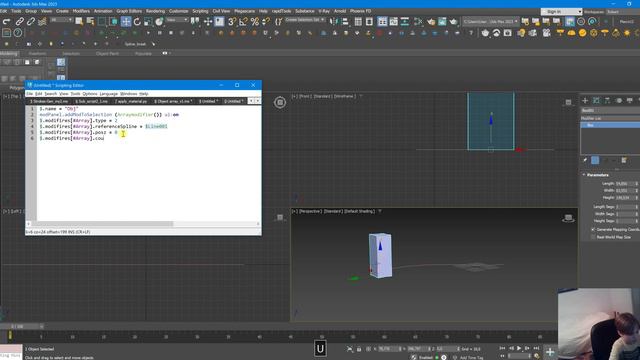
Task: Click the Bind to Space Warp icon
Action: coord(42,21)
